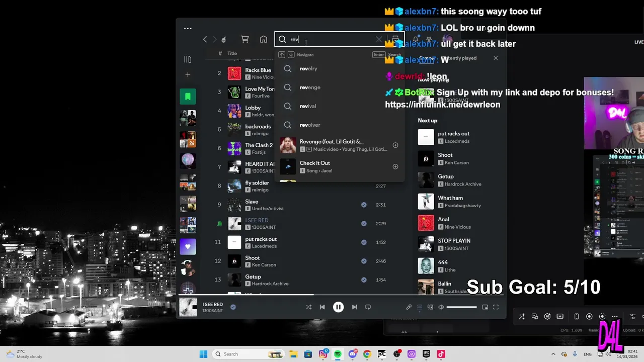Select the revelry search suggestion
Screen dimensions: 644x362
(x=340, y=69)
